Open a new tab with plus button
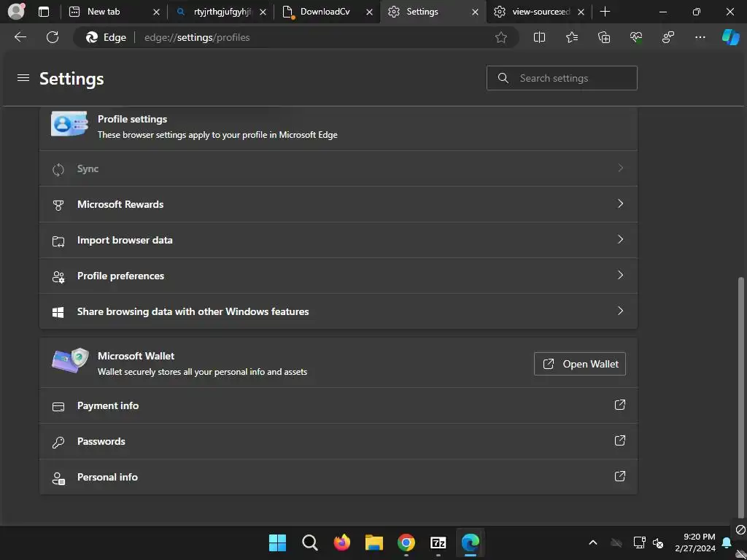This screenshot has width=747, height=560. point(605,12)
